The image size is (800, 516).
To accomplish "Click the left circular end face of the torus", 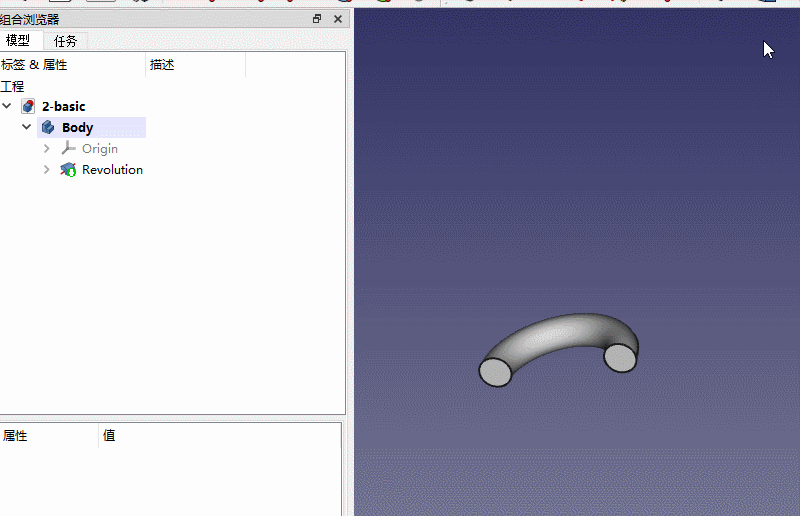I will click(495, 372).
